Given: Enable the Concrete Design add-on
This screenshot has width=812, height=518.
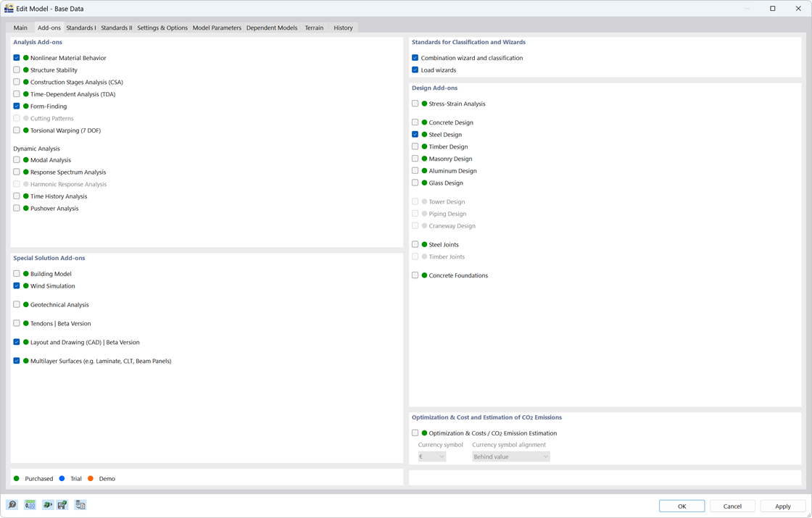Looking at the screenshot, I should tap(415, 122).
